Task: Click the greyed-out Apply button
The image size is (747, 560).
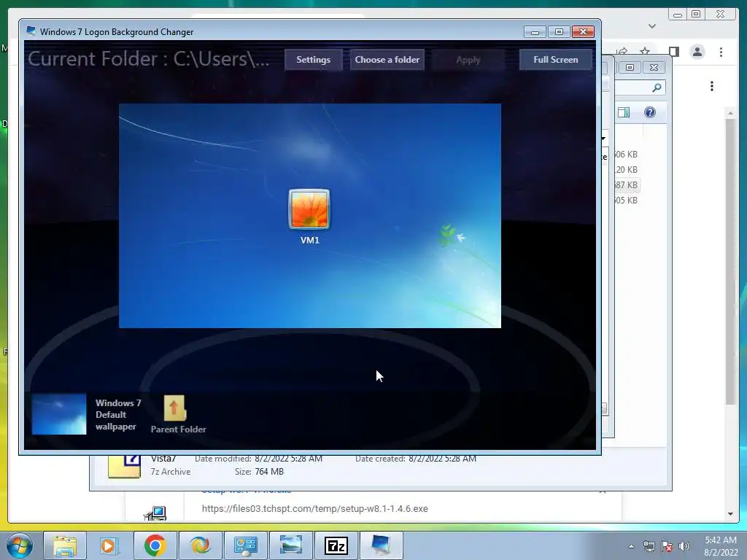Action: point(468,60)
